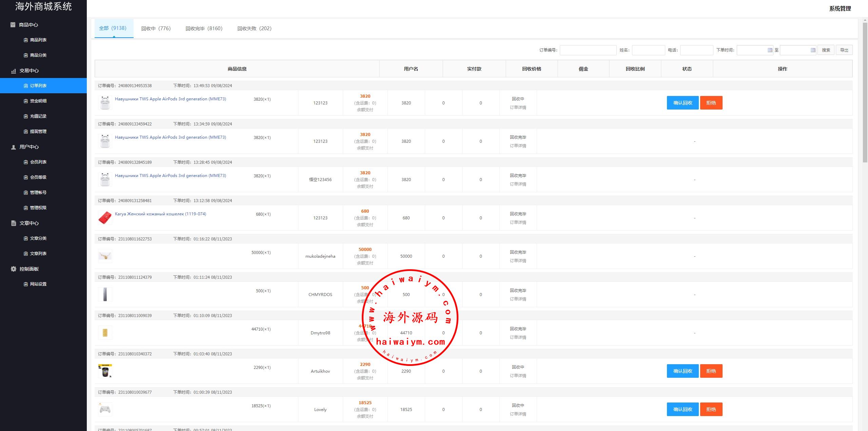Image resolution: width=868 pixels, height=431 pixels.
Task: Collapse the 商品中心 sidebar section
Action: [x=28, y=25]
